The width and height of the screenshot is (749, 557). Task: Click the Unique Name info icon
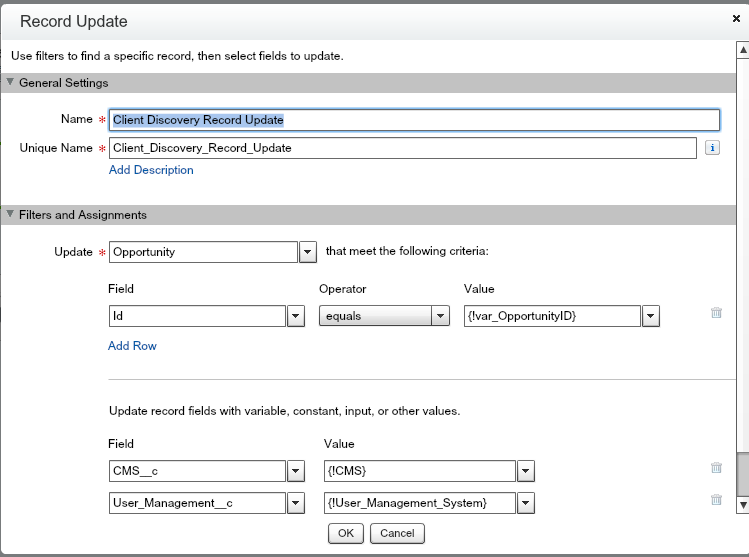(713, 148)
